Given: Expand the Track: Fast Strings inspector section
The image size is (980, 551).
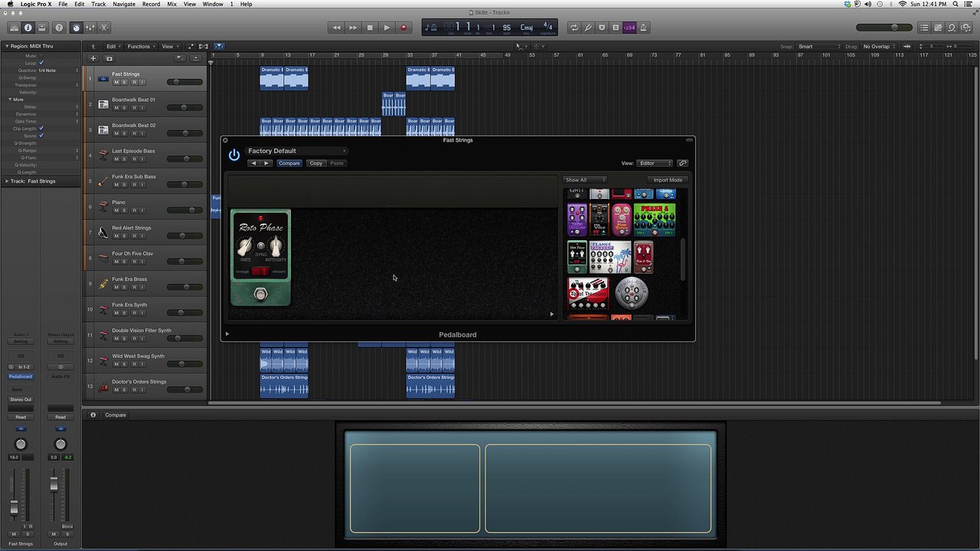Looking at the screenshot, I should pyautogui.click(x=6, y=181).
